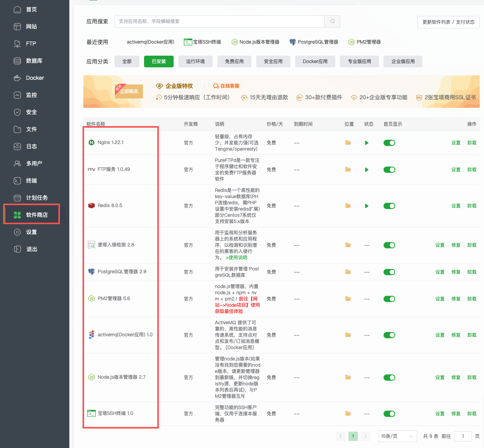Viewport: 484px width, 448px height.
Task: Open 设置 for Nginx 1.22.1
Action: point(456,143)
